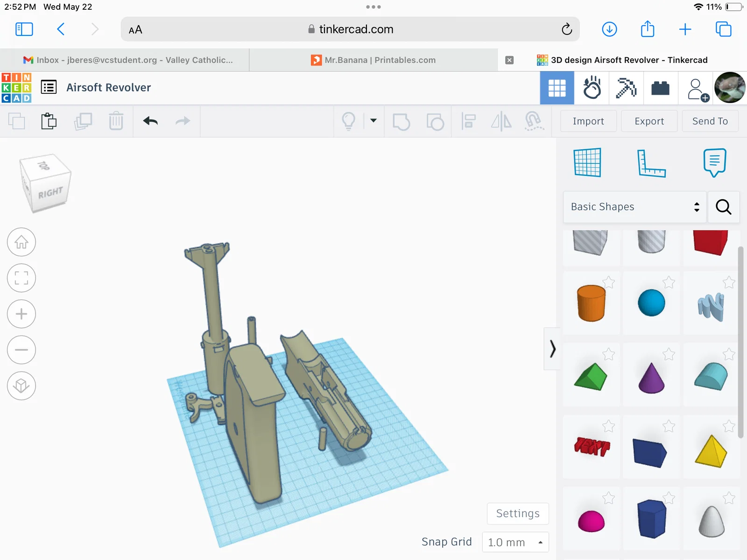Screen dimensions: 747x560
Task: Open the workplane Settings button
Action: coord(518,514)
